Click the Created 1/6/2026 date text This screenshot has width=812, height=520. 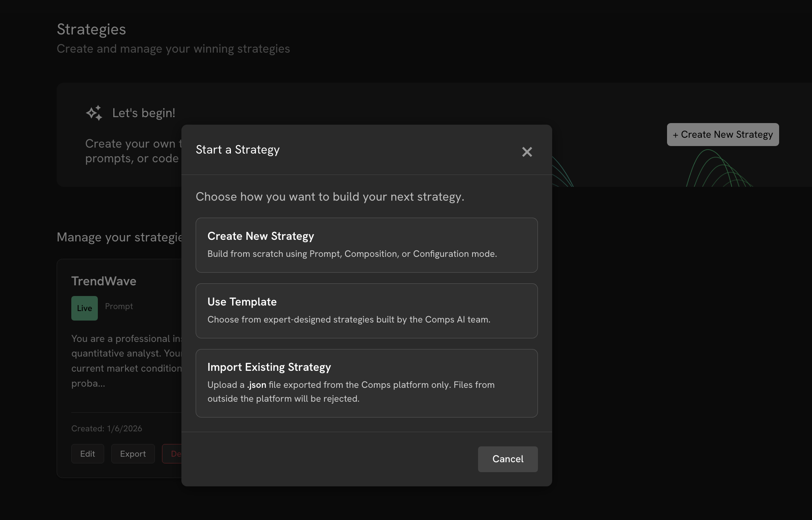pos(107,429)
